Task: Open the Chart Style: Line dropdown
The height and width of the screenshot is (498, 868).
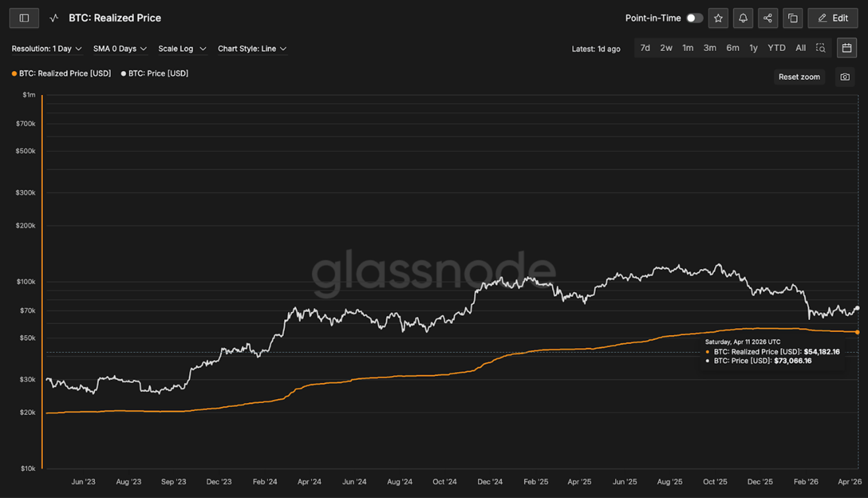Action: (x=252, y=49)
